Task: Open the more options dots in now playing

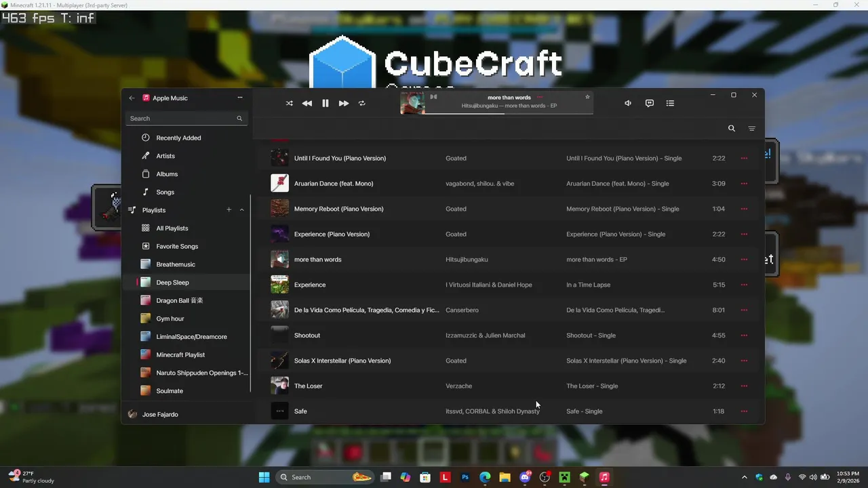Action: coord(540,98)
